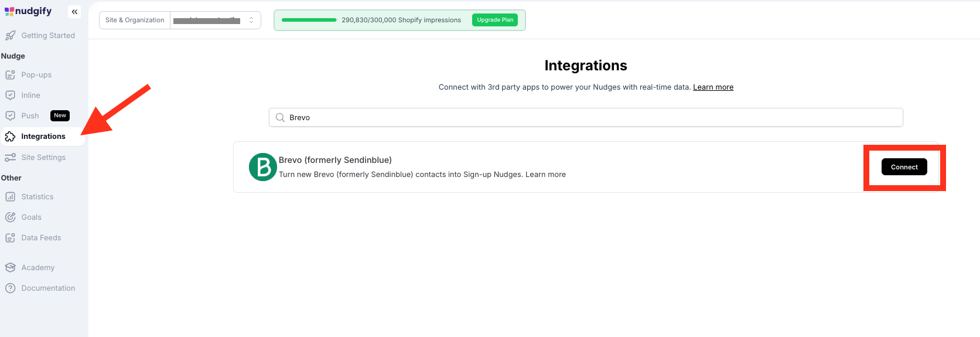Connect the Brevo integration
This screenshot has width=980, height=337.
(x=904, y=167)
